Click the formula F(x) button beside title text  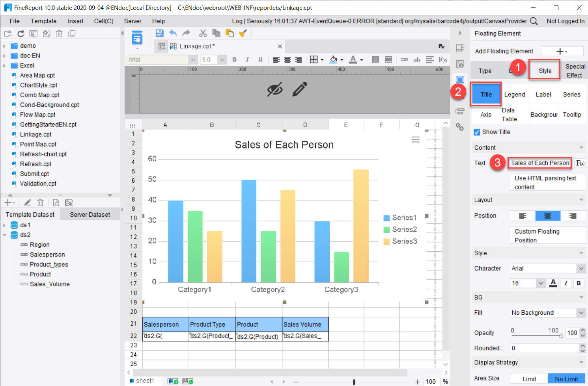[580, 163]
